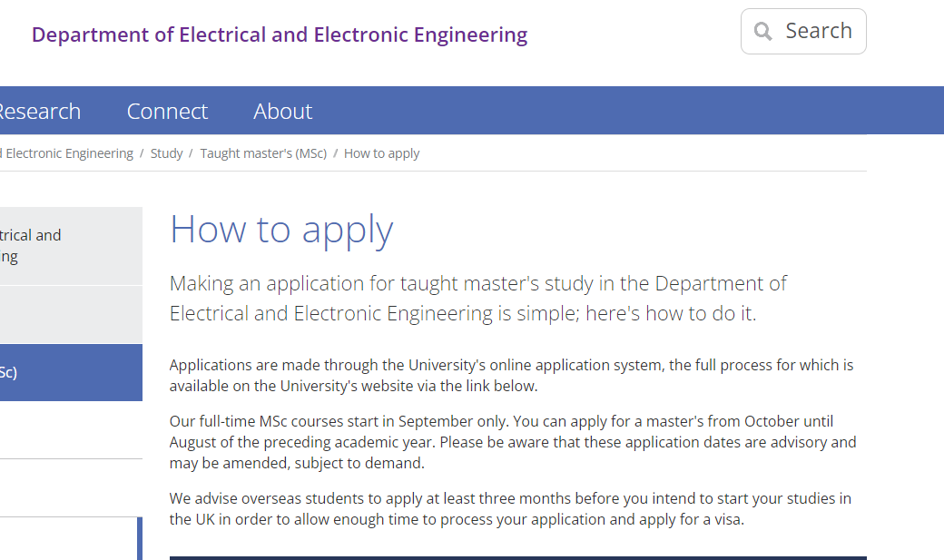Viewport: 944px width, 560px height.
Task: Open the Research menu item
Action: click(x=40, y=112)
